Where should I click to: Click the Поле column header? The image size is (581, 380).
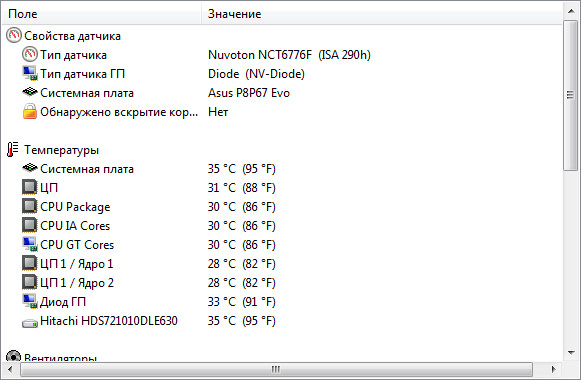[x=102, y=14]
